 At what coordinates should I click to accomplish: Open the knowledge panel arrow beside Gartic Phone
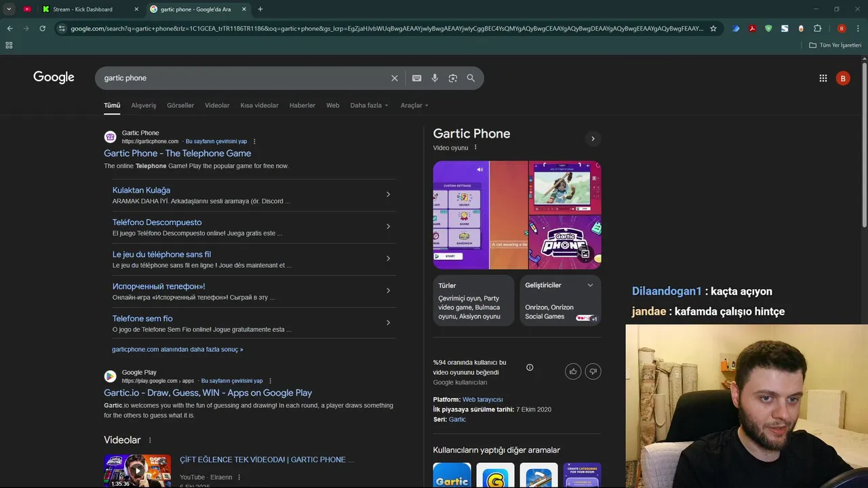(593, 138)
